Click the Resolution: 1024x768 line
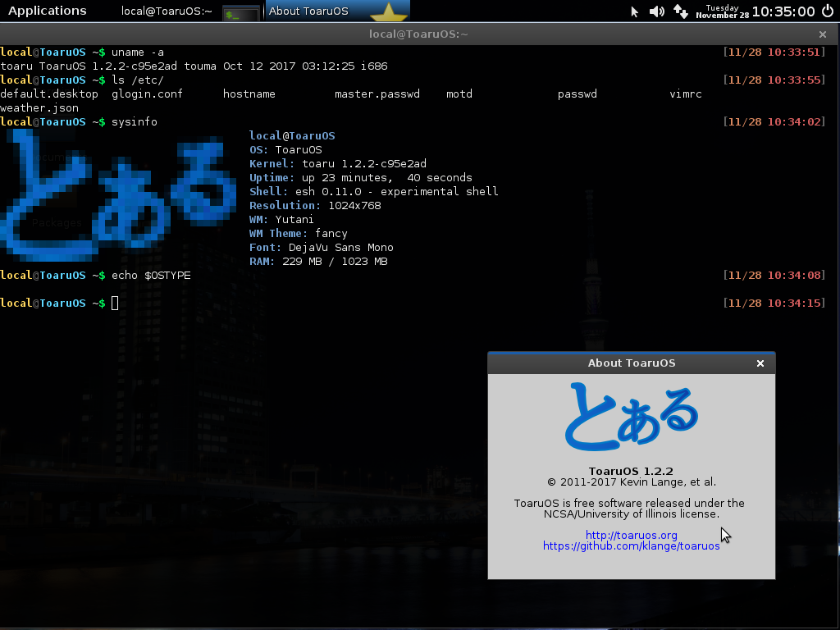Screen dimensions: 840x630 tap(315, 206)
